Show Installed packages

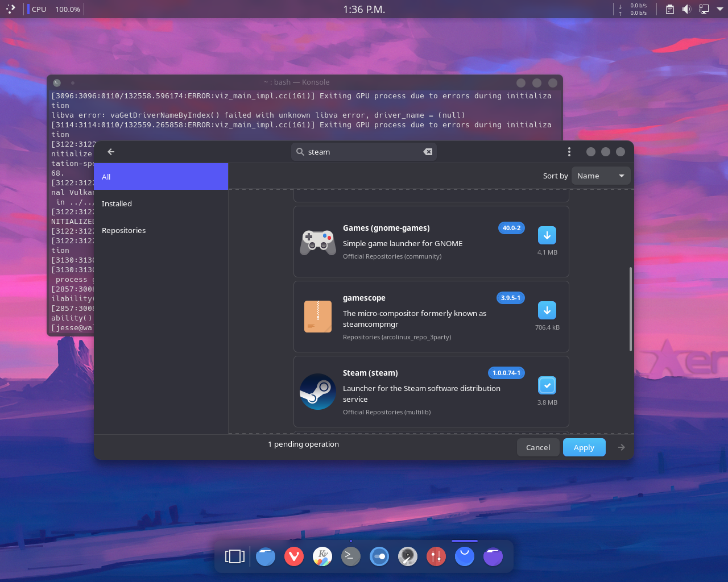point(161,203)
